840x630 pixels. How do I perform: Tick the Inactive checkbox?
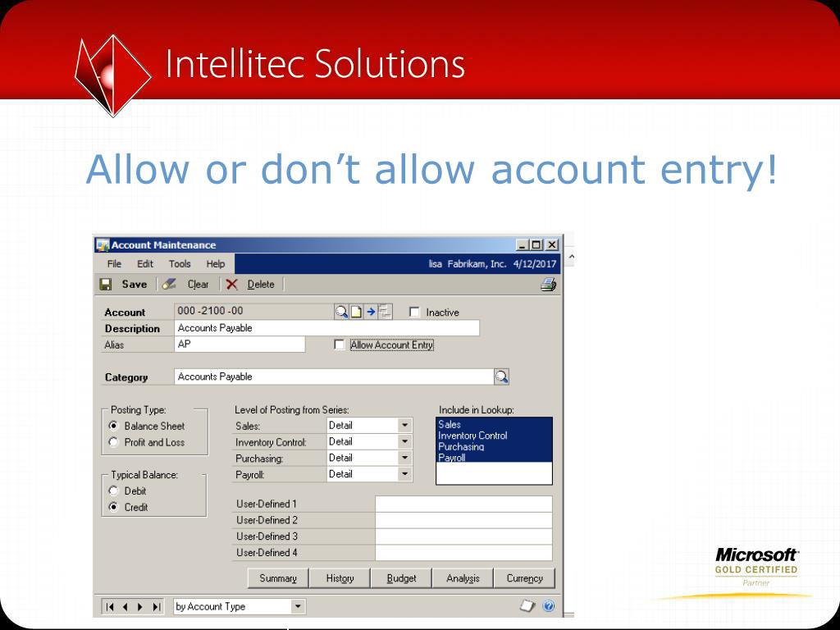pyautogui.click(x=414, y=312)
